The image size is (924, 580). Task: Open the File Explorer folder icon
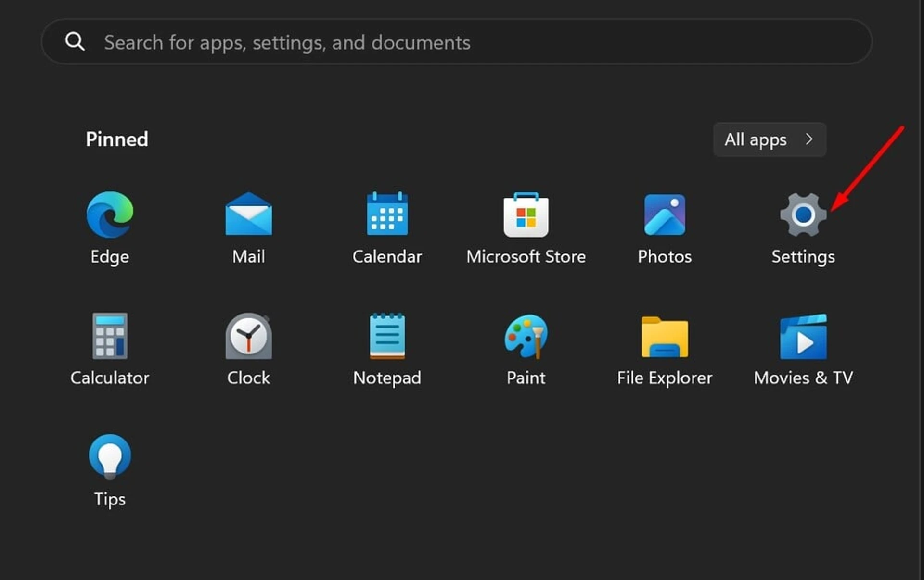(665, 337)
